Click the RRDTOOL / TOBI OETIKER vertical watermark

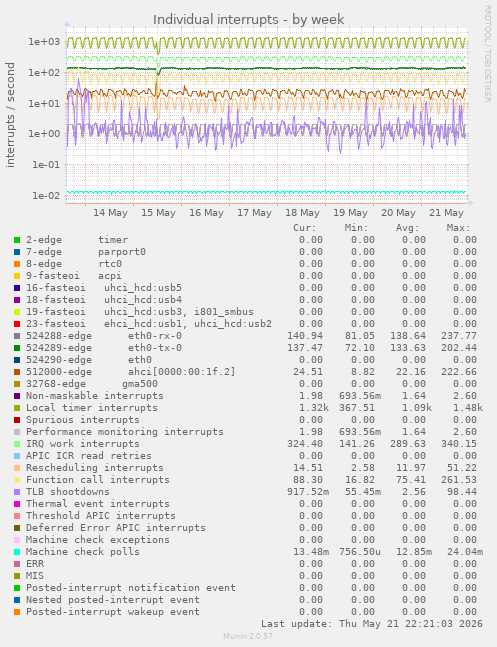pyautogui.click(x=488, y=54)
